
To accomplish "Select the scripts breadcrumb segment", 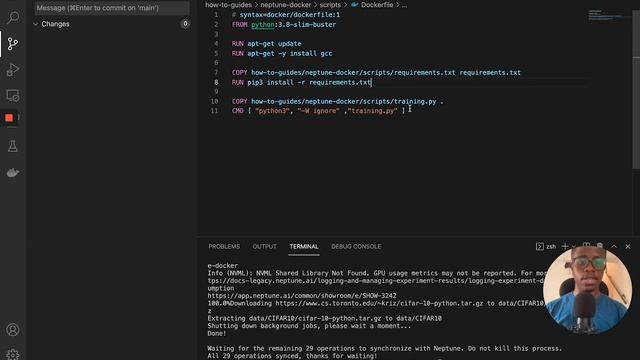I will click(330, 5).
